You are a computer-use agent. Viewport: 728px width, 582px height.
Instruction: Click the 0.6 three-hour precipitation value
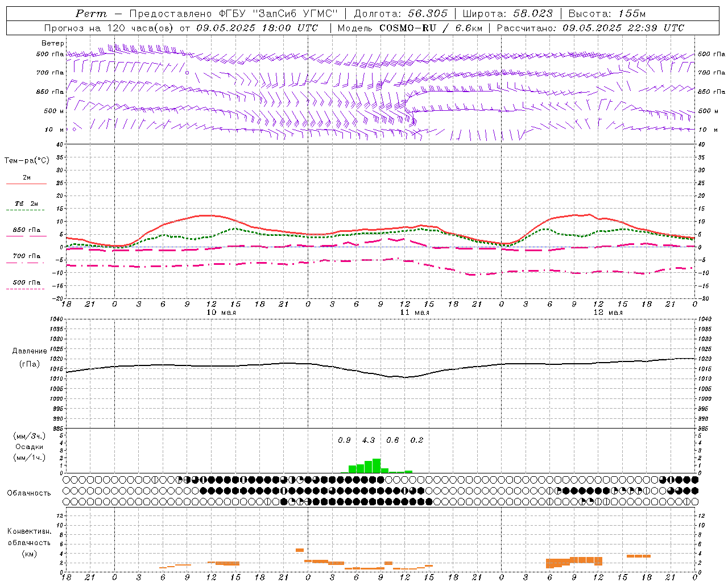pyautogui.click(x=392, y=440)
